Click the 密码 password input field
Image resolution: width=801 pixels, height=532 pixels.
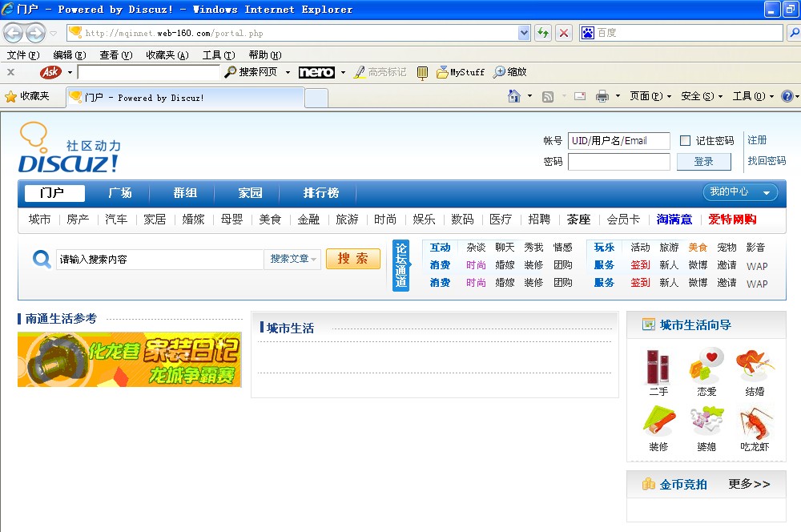(x=618, y=162)
